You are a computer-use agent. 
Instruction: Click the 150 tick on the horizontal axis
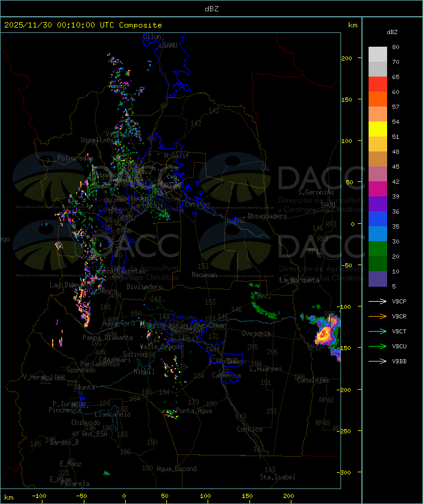247,496
